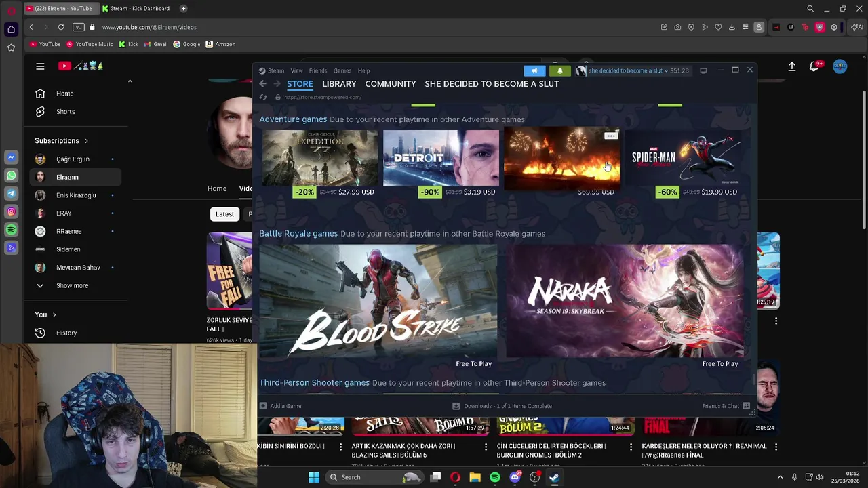This screenshot has width=868, height=488.
Task: Open Adventure games category link
Action: click(x=293, y=119)
